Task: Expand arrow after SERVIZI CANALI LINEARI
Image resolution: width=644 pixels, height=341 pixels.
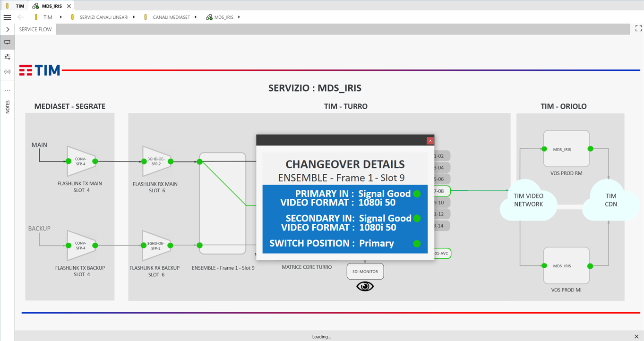Action: point(134,17)
